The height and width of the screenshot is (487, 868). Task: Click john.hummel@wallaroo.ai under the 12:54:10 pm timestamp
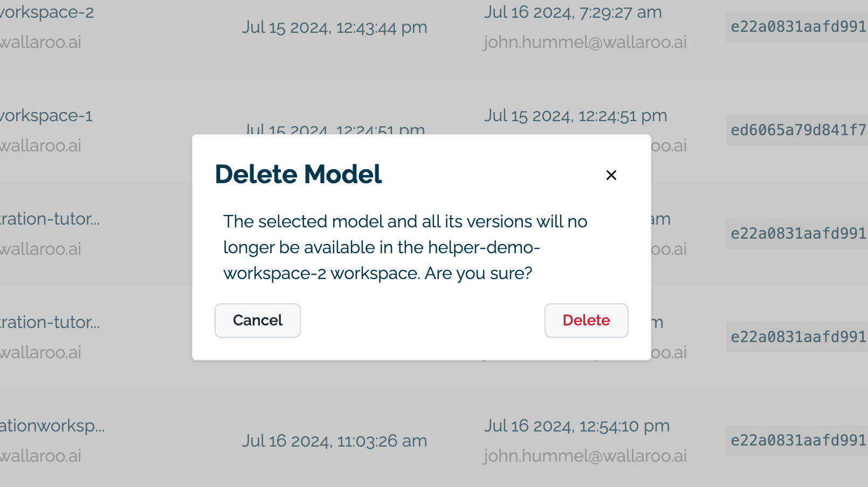click(585, 456)
